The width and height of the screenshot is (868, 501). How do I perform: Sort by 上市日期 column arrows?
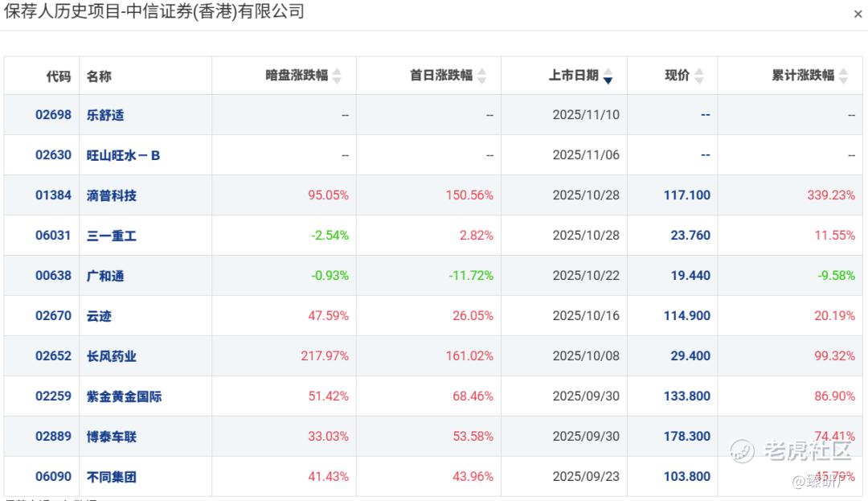608,76
